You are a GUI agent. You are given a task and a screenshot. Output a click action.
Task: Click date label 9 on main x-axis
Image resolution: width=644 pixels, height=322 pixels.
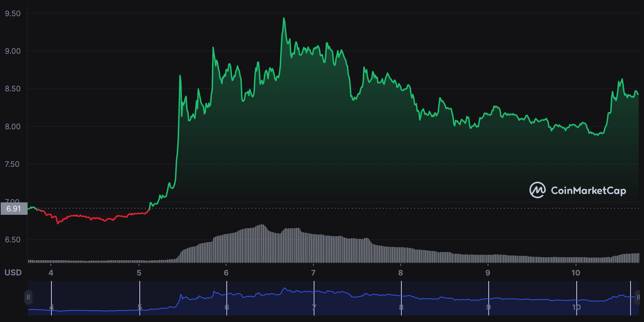488,273
